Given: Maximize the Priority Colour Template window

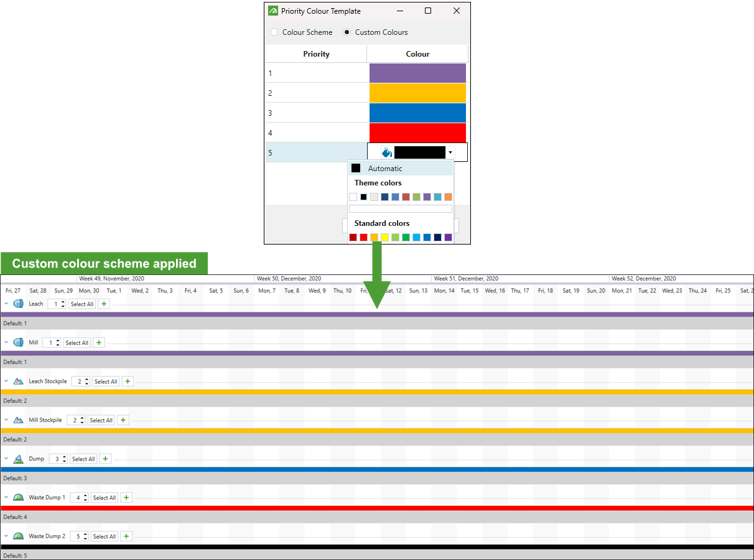Looking at the screenshot, I should [x=428, y=11].
